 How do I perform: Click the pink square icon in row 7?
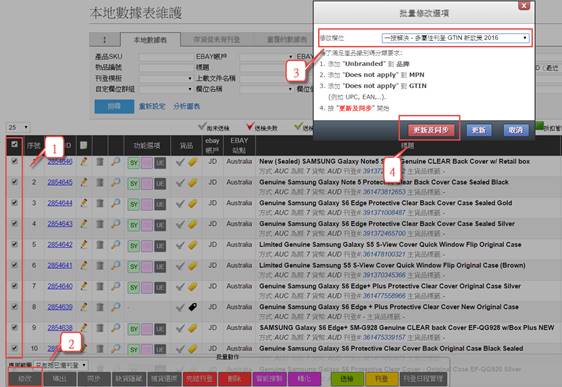click(x=147, y=288)
